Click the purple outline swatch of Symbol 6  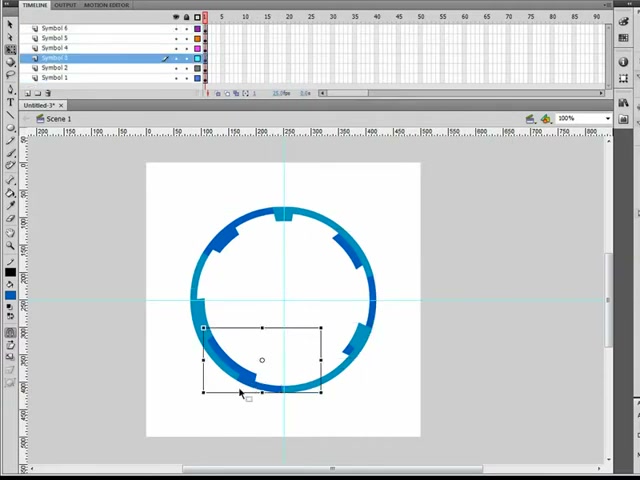pyautogui.click(x=198, y=29)
